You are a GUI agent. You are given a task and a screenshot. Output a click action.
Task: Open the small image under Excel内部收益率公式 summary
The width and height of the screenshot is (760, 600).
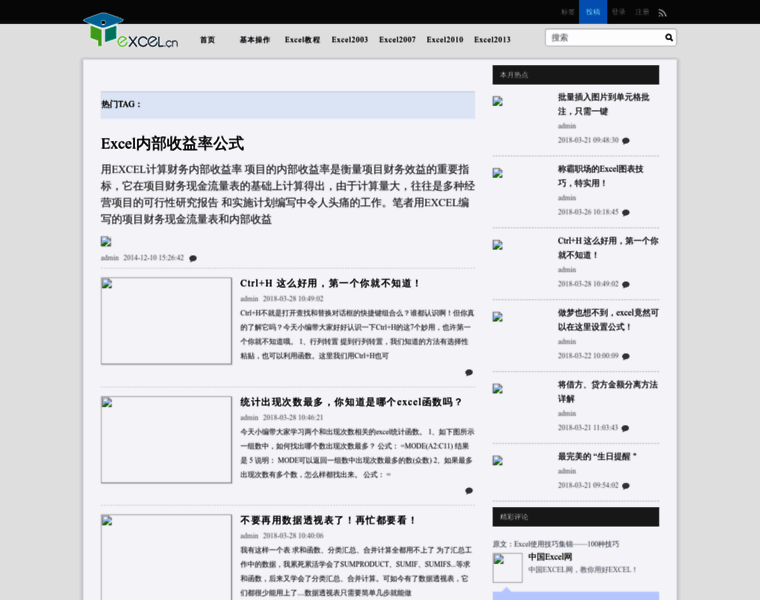[106, 241]
